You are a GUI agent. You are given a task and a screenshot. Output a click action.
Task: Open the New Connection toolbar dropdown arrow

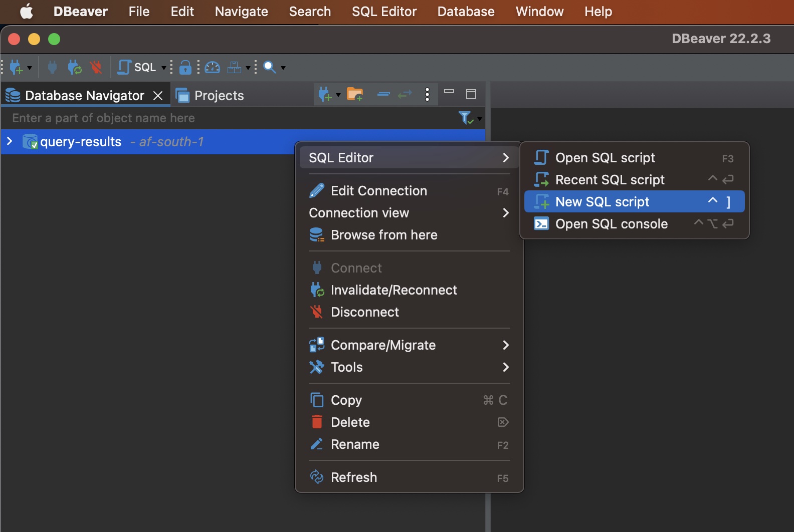coord(30,68)
